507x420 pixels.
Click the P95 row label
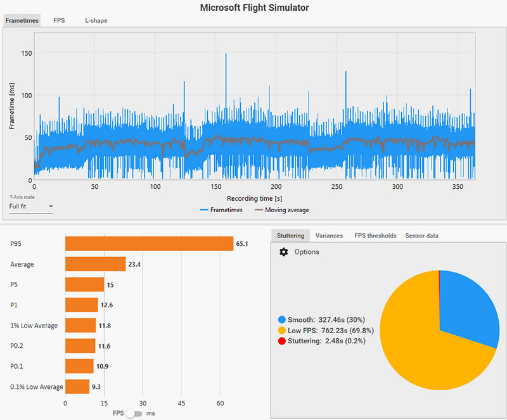tap(15, 244)
